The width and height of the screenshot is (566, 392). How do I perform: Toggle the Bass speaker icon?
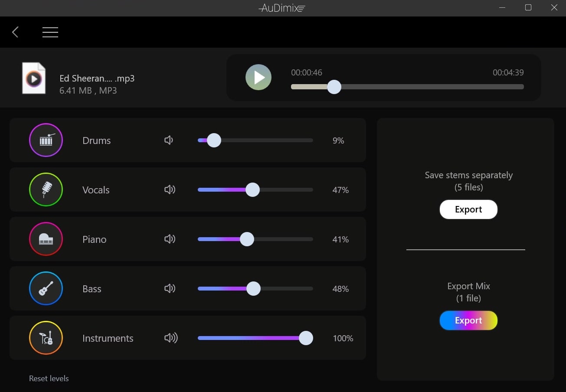(x=170, y=288)
